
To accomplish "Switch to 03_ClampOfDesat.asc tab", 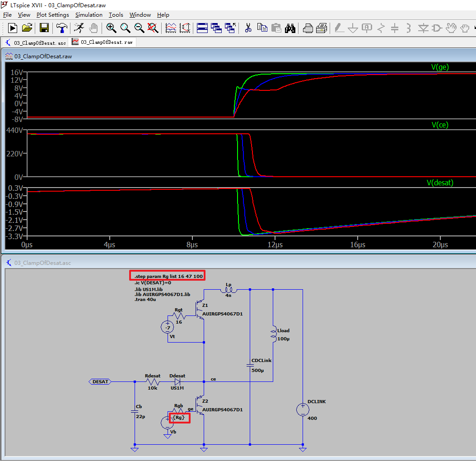I will click(36, 43).
